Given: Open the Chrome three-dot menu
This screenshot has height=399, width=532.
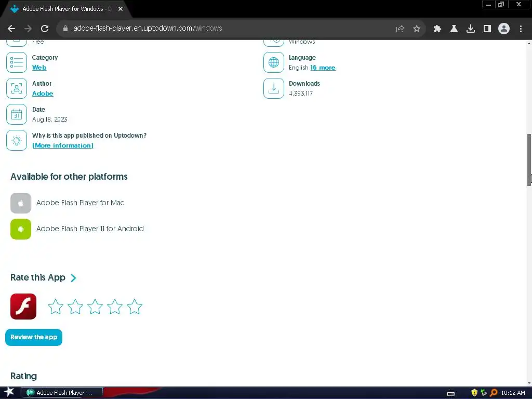Looking at the screenshot, I should pyautogui.click(x=521, y=29).
